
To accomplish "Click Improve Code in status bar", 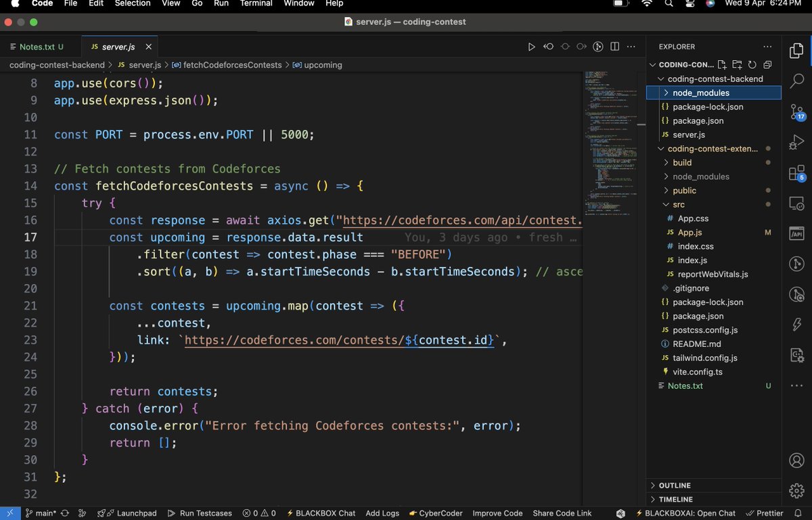I will [x=497, y=513].
